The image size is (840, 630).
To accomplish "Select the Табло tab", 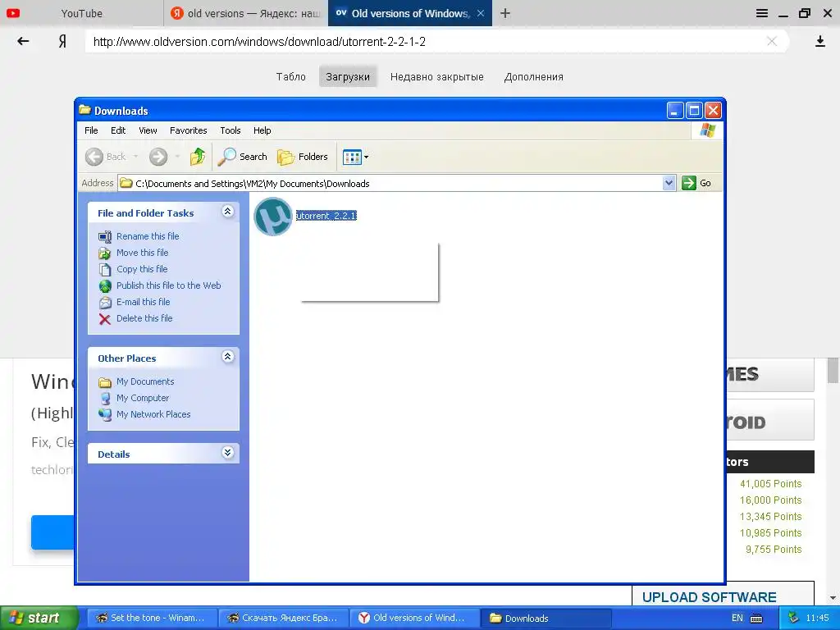I will click(291, 76).
